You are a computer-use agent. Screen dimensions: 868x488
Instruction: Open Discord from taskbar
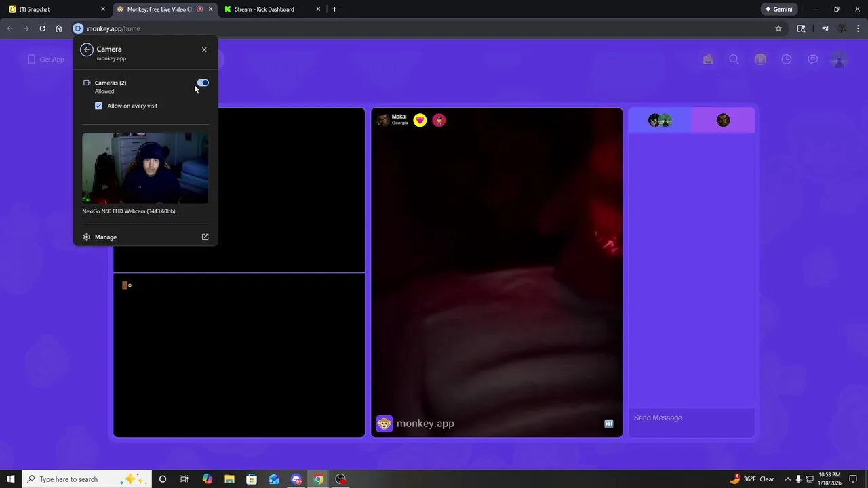296,479
